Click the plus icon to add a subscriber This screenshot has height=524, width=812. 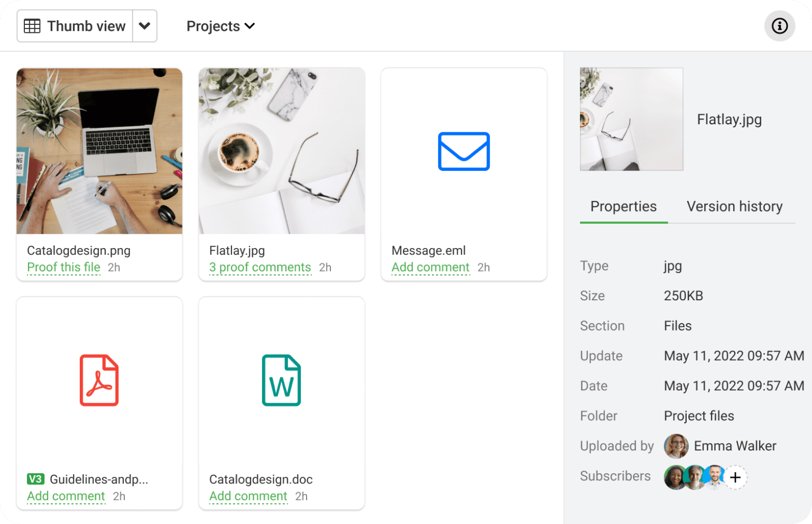pyautogui.click(x=735, y=477)
